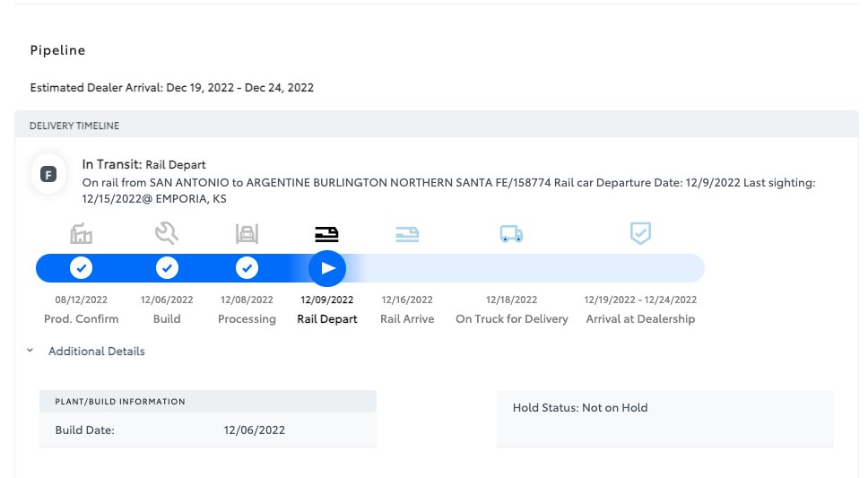Screen dimensions: 868x478
Task: Click the Estimated Dealer Arrival text
Action: pyautogui.click(x=171, y=88)
